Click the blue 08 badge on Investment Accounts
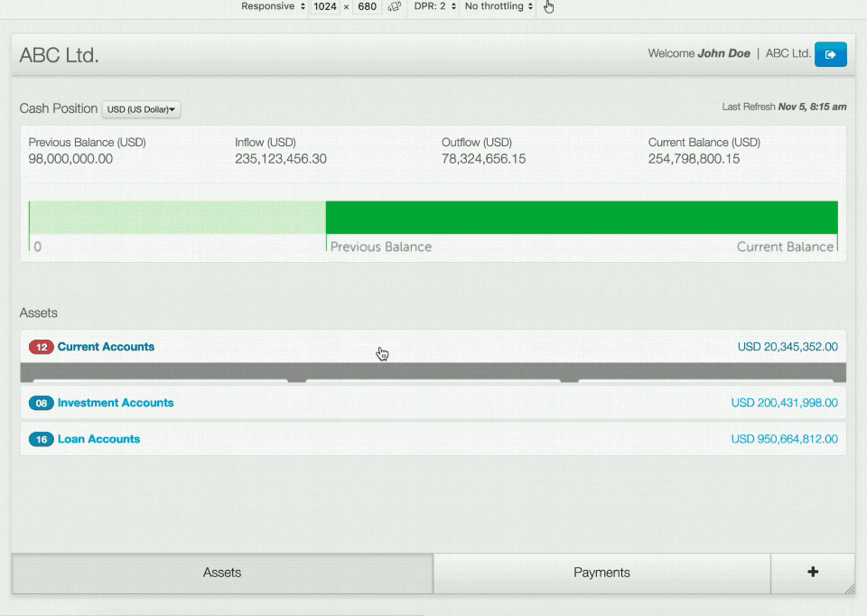The image size is (867, 616). coord(42,403)
